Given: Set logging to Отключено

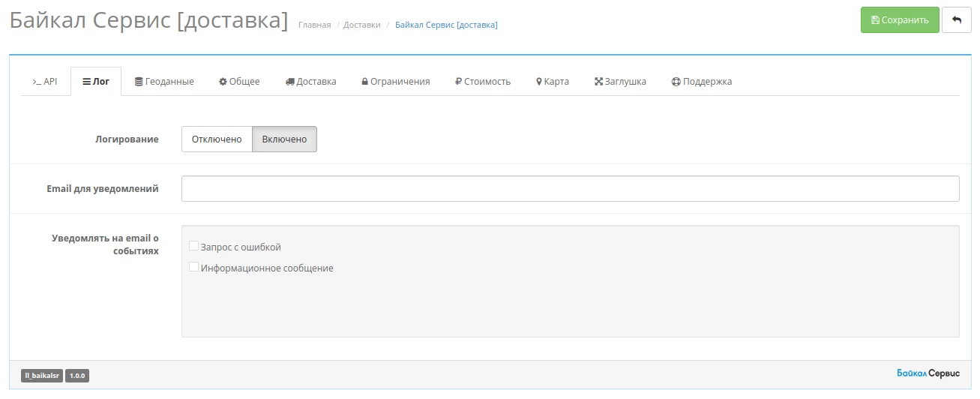Looking at the screenshot, I should [217, 139].
